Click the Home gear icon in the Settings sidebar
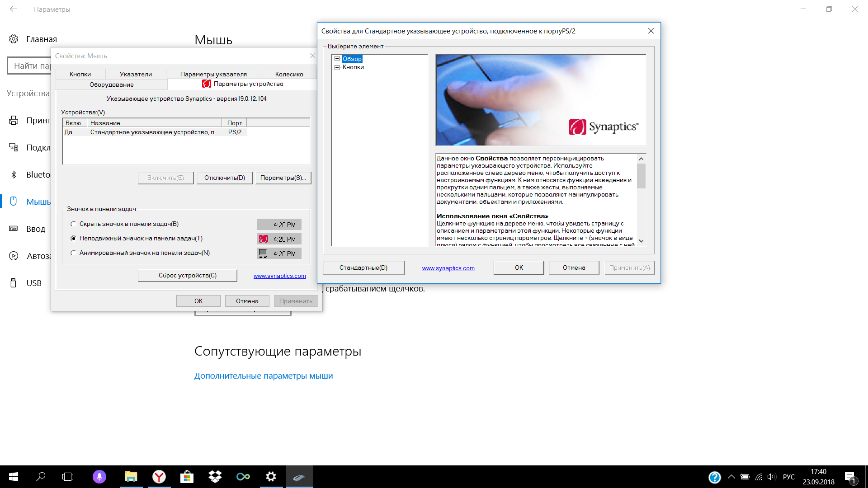 point(14,39)
